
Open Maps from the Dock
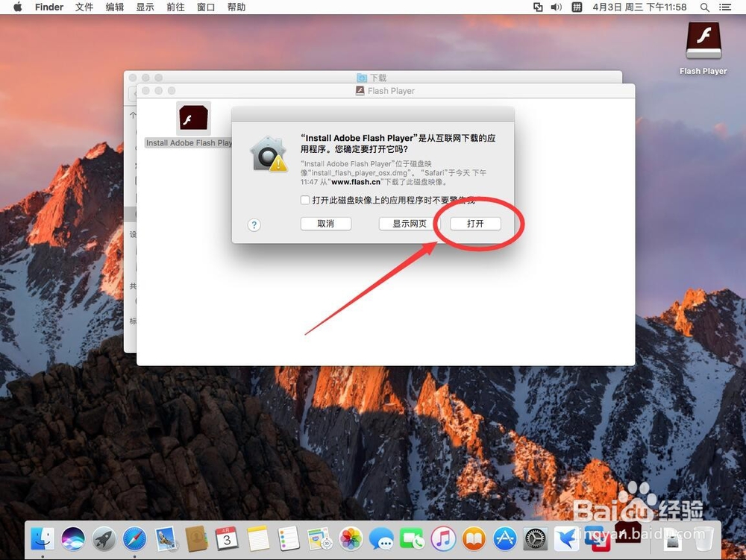pos(319,539)
